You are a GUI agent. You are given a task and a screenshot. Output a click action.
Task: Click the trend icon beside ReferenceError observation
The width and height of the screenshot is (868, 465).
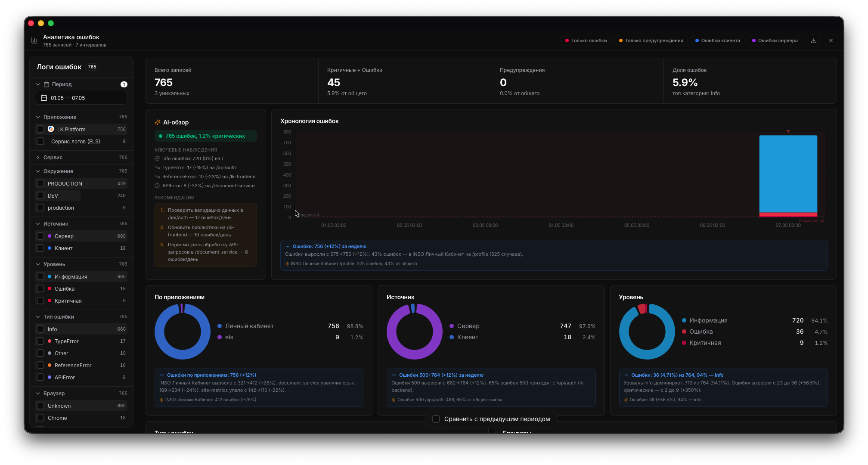(x=157, y=177)
